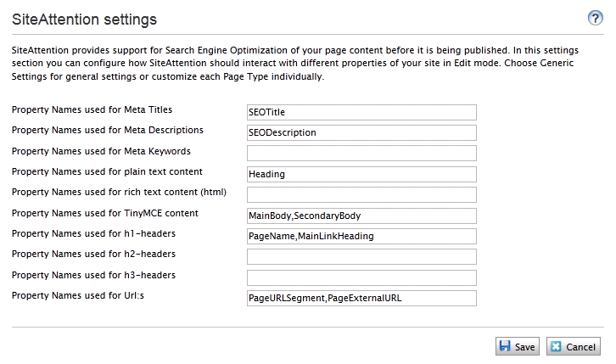Screen dimensions: 616x364
Task: Click the 'Property Names used for Url:s' label
Action: [x=78, y=295]
